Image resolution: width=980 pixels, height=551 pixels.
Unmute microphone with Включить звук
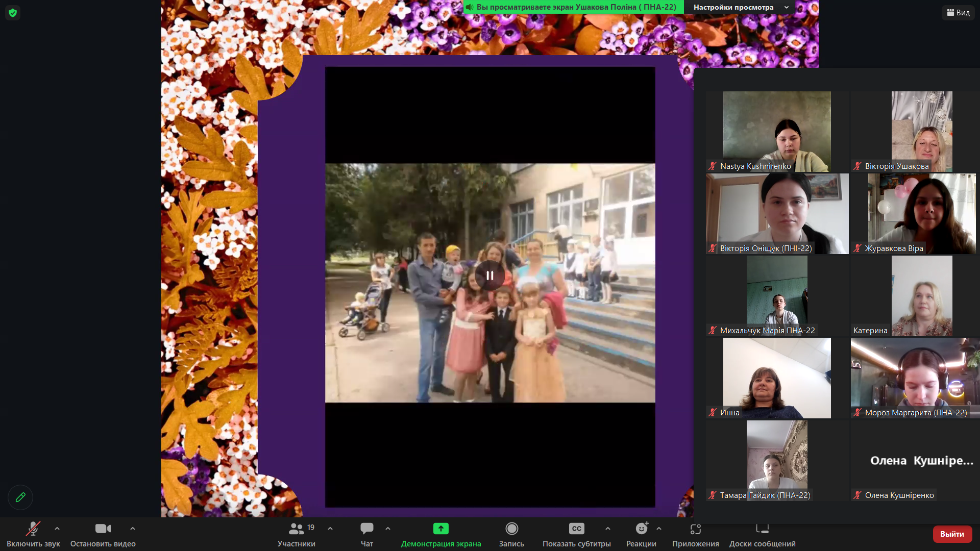[33, 534]
